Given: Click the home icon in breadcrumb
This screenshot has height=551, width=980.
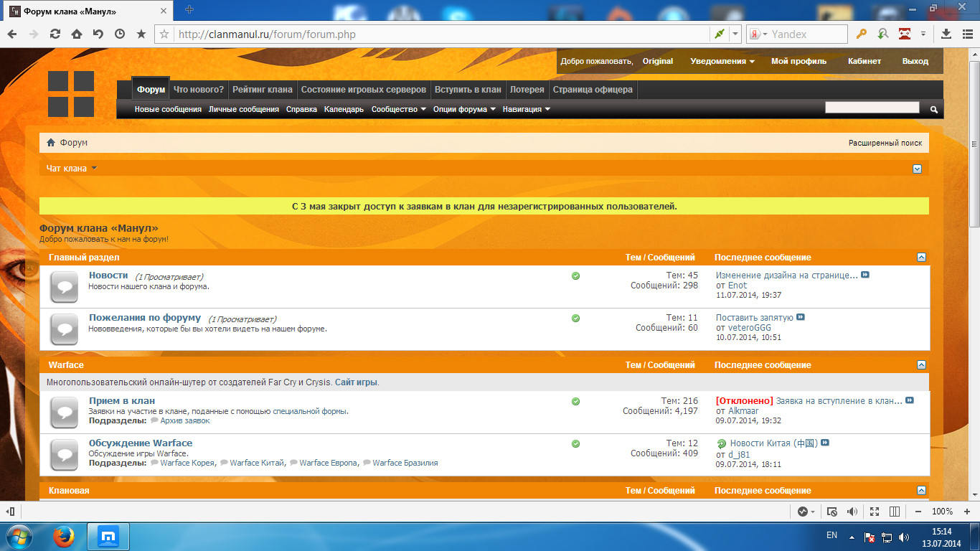Looking at the screenshot, I should click(x=51, y=143).
